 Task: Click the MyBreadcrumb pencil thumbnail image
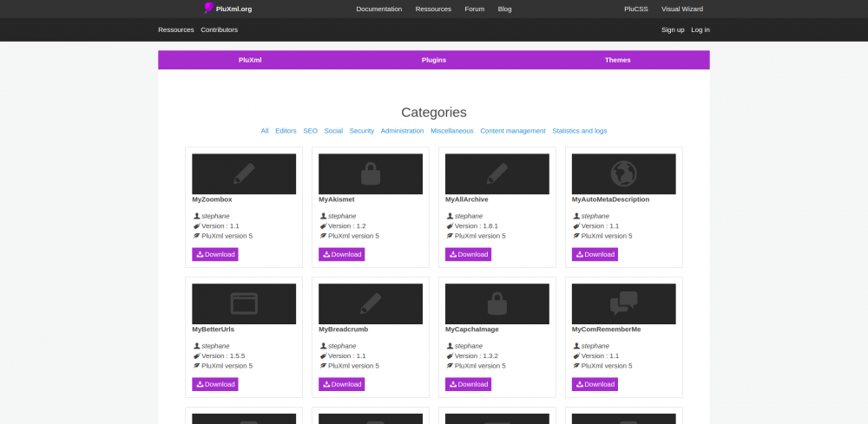[371, 304]
